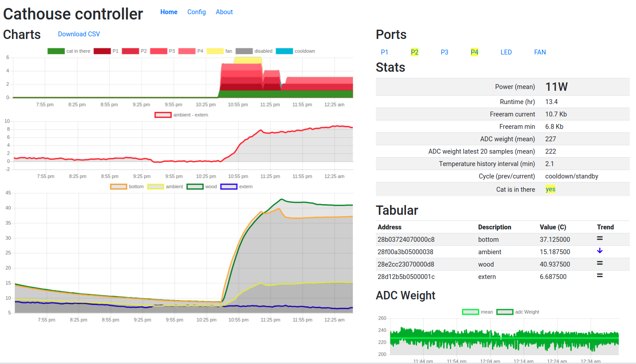Click ADC weight (mean) value 227
Viewport: 636px width, 364px height.
click(550, 139)
